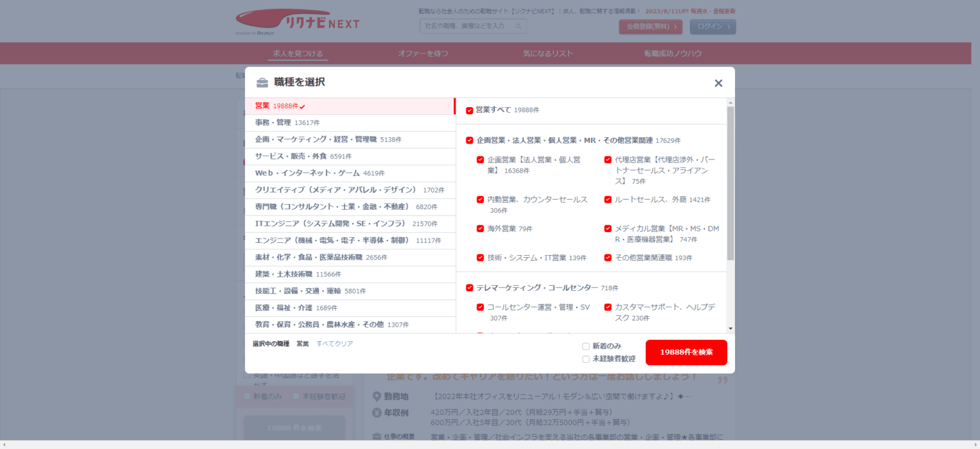Uncheck 営業すべて checkbox
This screenshot has width=980, height=449.
coord(470,110)
